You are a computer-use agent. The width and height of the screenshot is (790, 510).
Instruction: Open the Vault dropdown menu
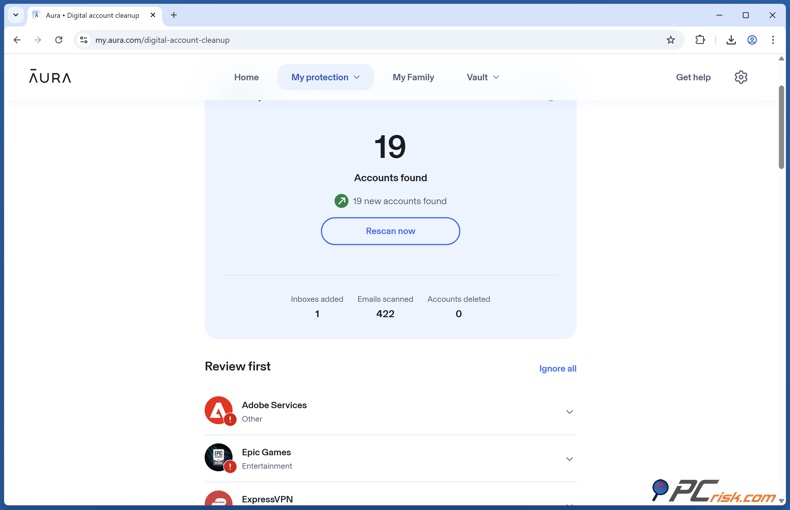click(482, 77)
